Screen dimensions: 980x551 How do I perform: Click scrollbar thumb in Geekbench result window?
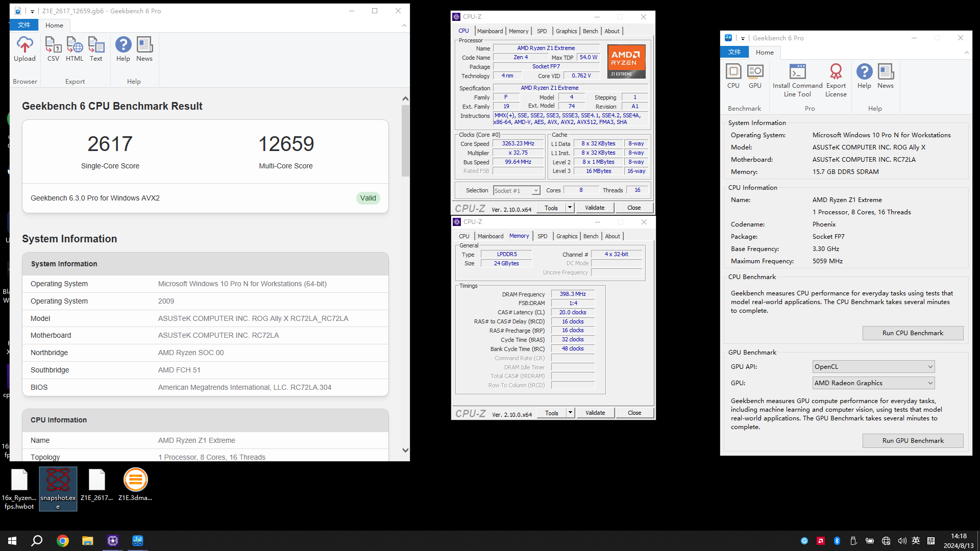[405, 140]
